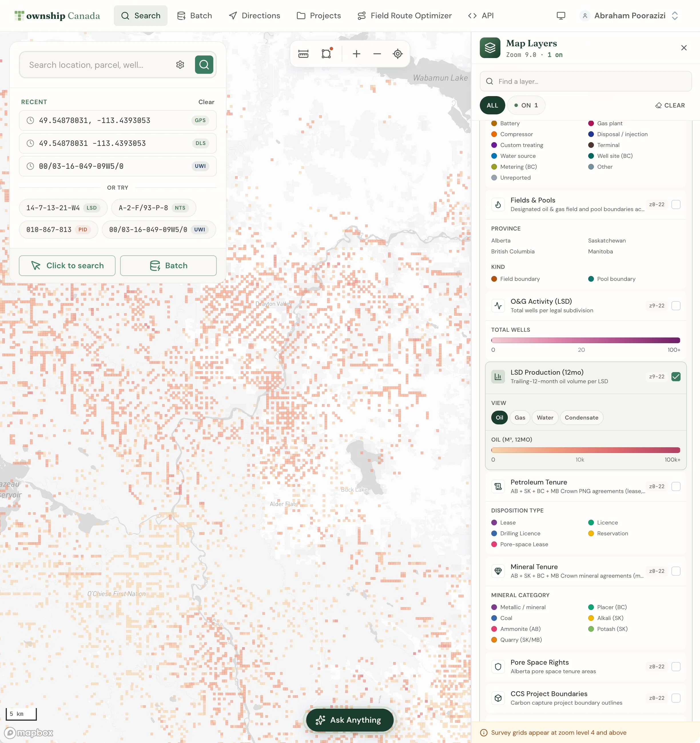Uncheck the LSD Production (12mo) layer

[676, 377]
